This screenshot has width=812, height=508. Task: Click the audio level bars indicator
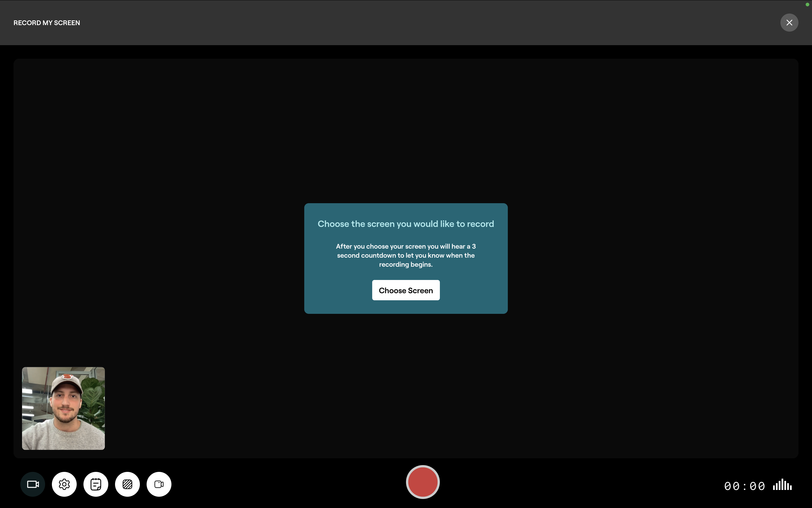click(x=782, y=485)
